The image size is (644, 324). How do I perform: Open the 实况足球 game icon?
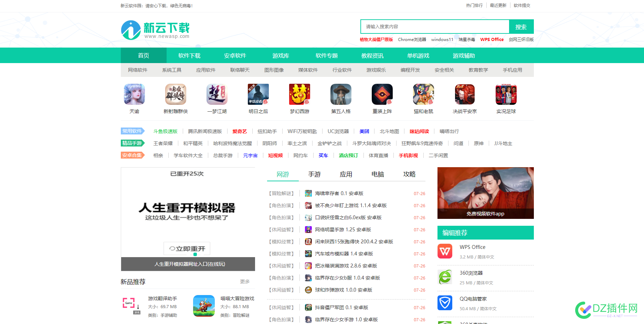pos(506,94)
